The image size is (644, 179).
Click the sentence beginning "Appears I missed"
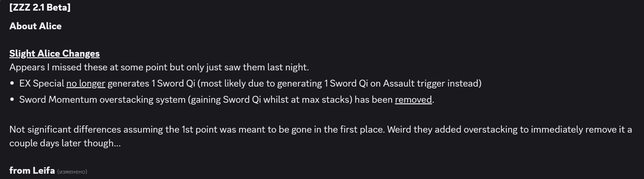[159, 67]
